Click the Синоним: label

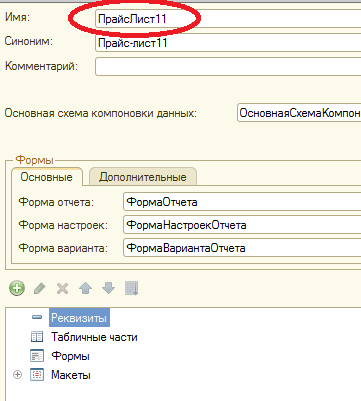29,41
